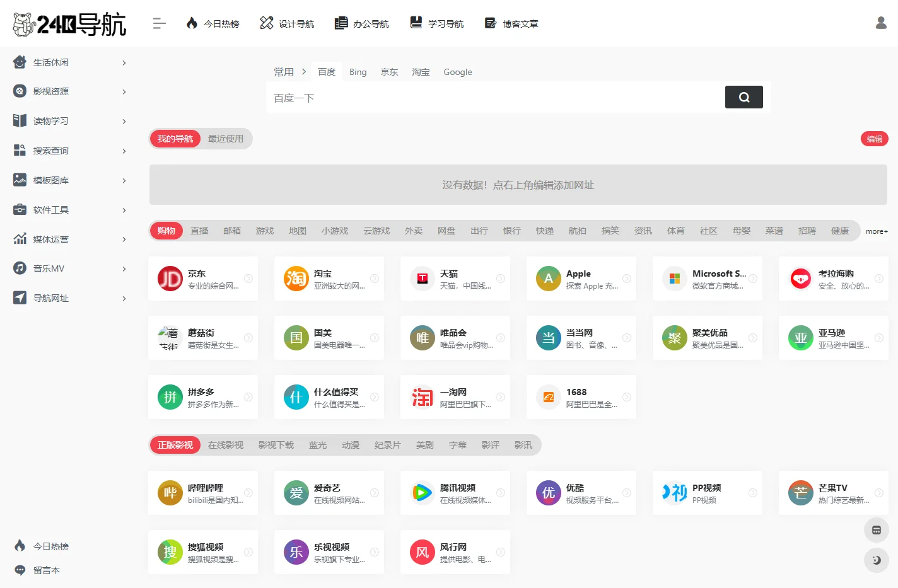Open the 亚马逊 site icon
898x588 pixels.
coord(800,338)
